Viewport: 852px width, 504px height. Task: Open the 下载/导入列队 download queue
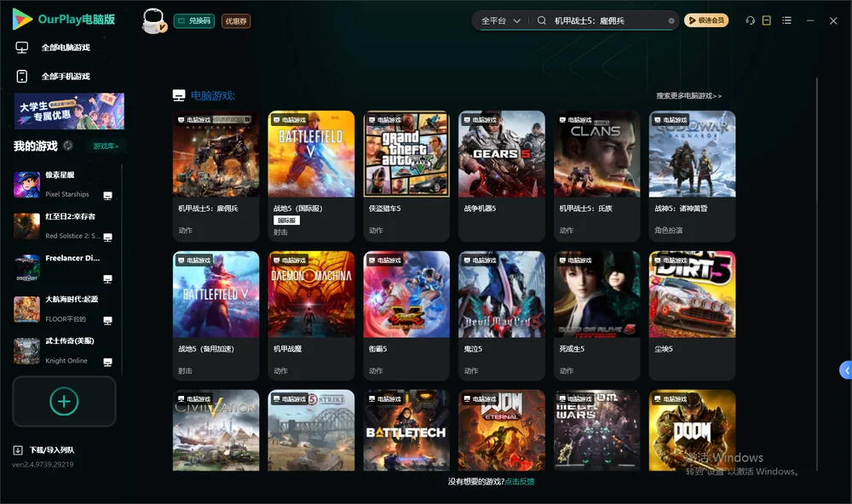click(x=44, y=450)
